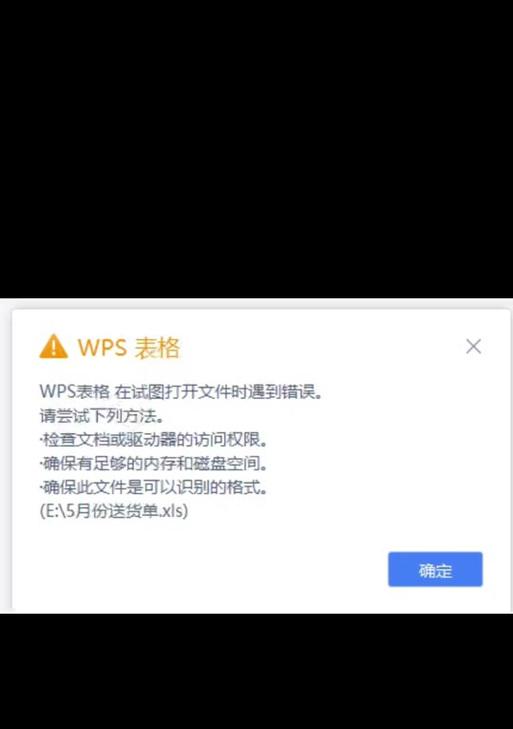Viewport: 513px width, 729px height.
Task: Close the WPS 表格 error dialog
Action: tap(473, 346)
